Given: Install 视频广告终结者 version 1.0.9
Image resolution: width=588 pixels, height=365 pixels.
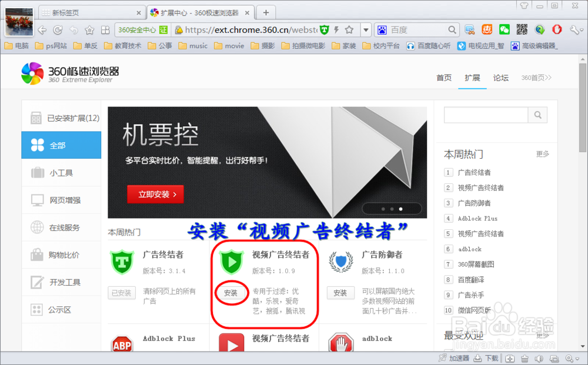Looking at the screenshot, I should click(230, 293).
